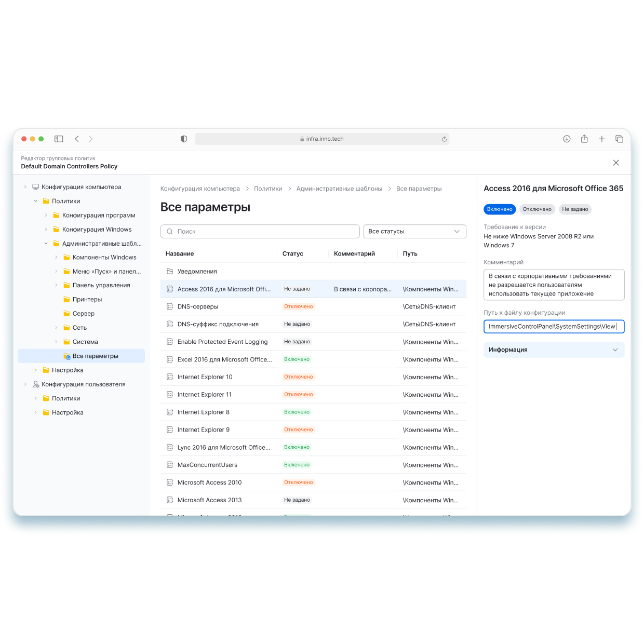Click the privacy shield icon
The height and width of the screenshot is (644, 644).
tap(184, 139)
